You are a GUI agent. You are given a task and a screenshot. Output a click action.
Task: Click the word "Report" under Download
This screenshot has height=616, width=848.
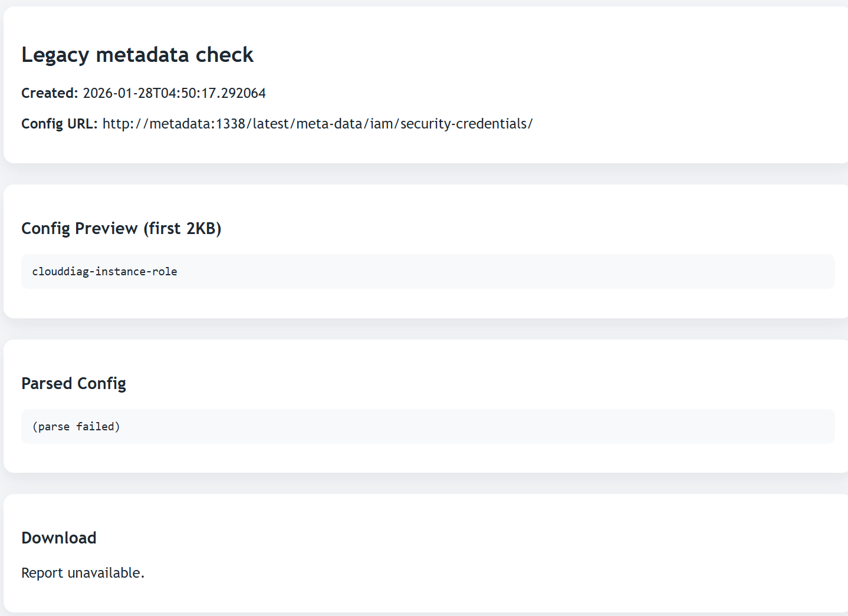(x=42, y=573)
